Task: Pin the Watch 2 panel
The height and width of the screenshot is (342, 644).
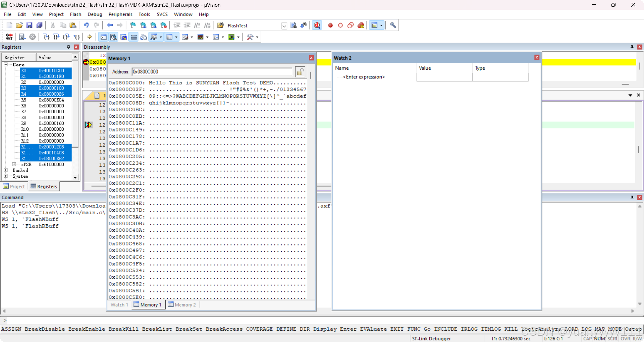Action: point(531,58)
